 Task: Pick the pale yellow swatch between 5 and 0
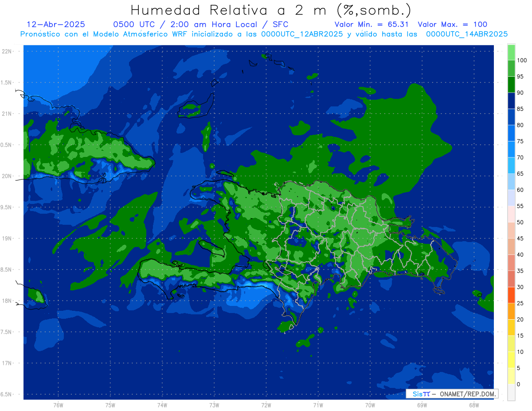click(x=511, y=376)
